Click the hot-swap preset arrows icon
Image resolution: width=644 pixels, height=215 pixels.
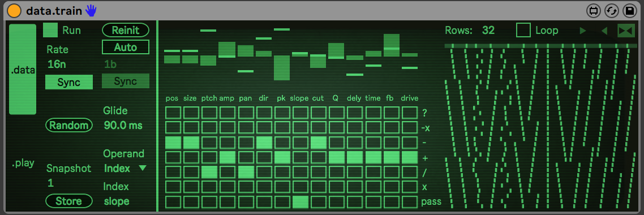coord(611,11)
